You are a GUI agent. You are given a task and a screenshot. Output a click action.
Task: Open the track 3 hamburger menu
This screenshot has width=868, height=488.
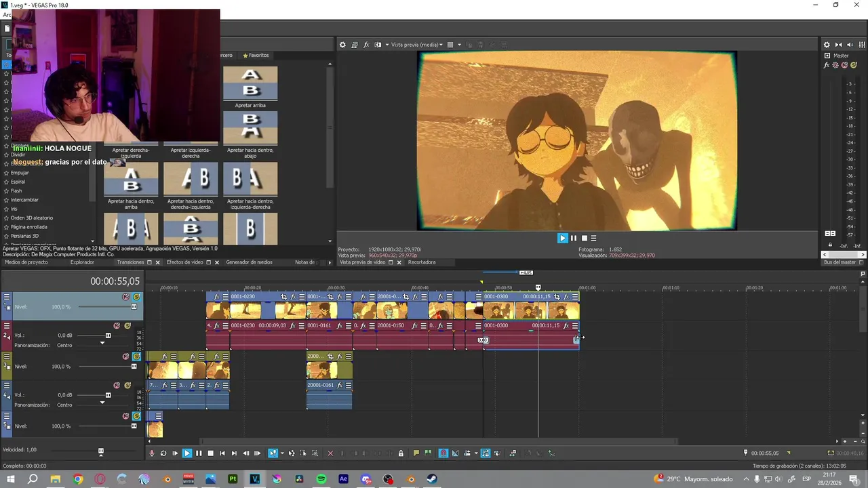click(7, 357)
